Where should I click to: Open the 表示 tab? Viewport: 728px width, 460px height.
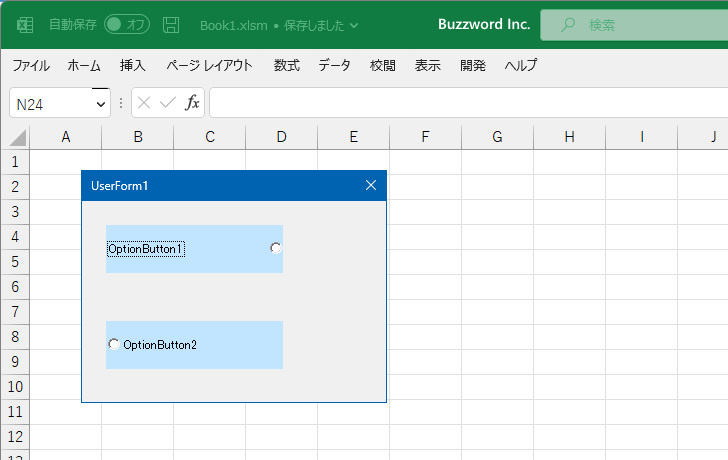point(428,65)
